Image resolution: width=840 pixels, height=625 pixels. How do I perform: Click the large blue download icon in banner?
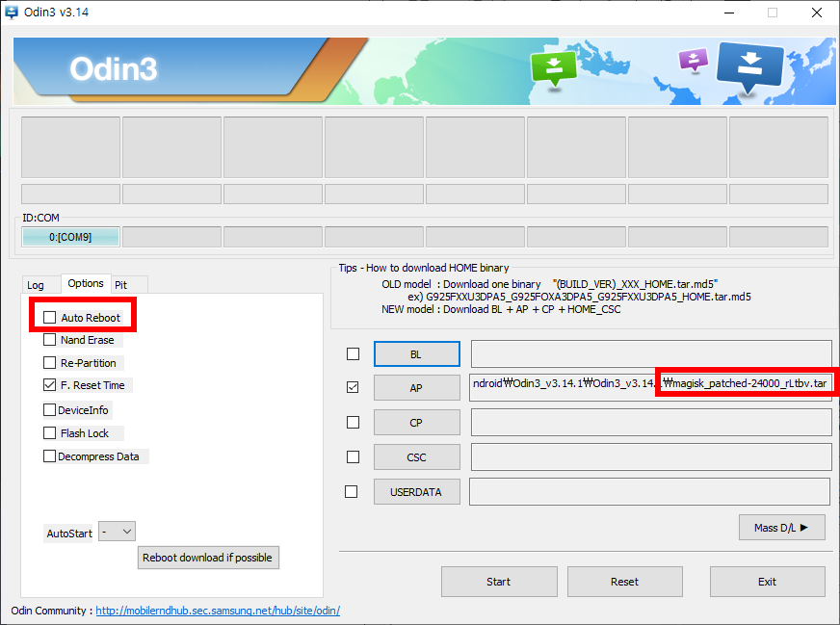(x=748, y=66)
